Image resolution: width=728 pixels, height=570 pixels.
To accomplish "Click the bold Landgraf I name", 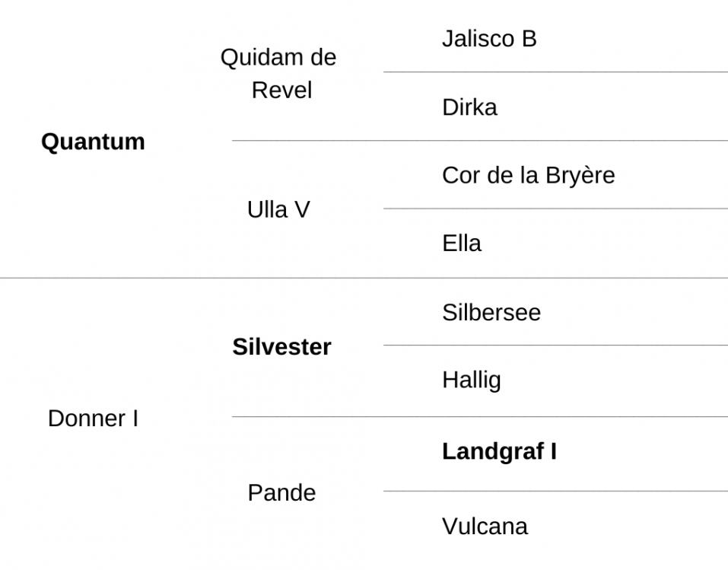I will tap(499, 451).
